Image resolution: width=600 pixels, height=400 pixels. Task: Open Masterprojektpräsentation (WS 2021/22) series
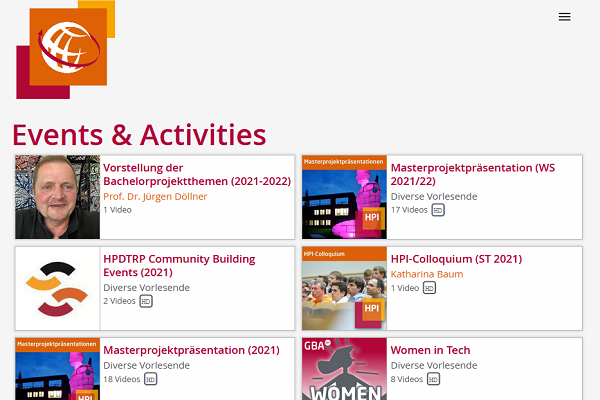tap(475, 175)
